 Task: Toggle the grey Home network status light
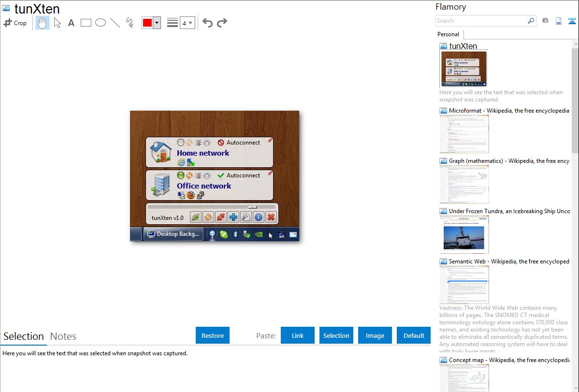click(x=181, y=142)
